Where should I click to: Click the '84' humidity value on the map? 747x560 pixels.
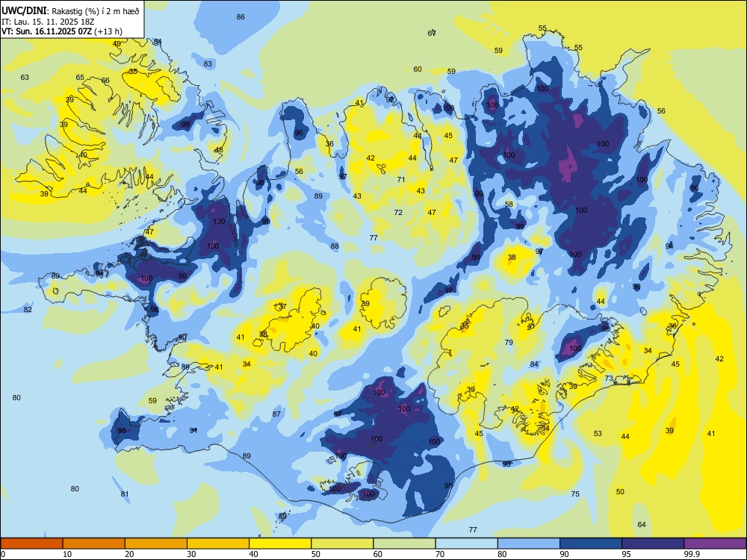534,364
